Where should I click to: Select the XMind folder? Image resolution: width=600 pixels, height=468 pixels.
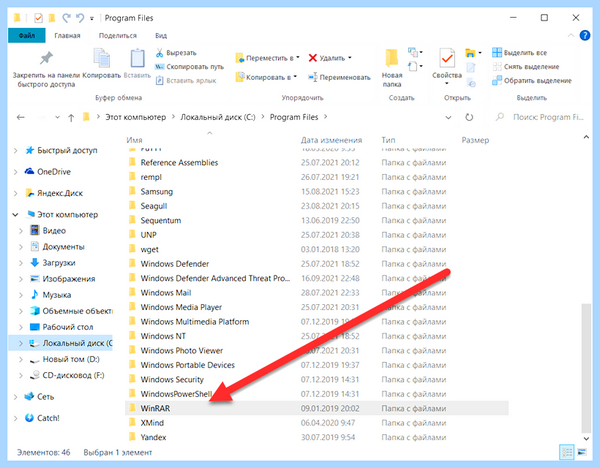click(x=317, y=422)
